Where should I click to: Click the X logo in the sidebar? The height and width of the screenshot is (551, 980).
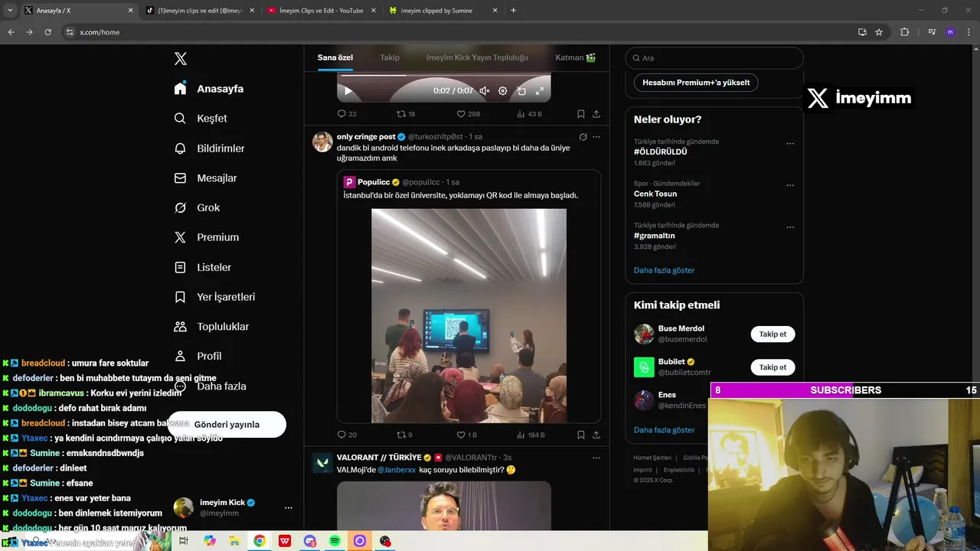[x=181, y=59]
